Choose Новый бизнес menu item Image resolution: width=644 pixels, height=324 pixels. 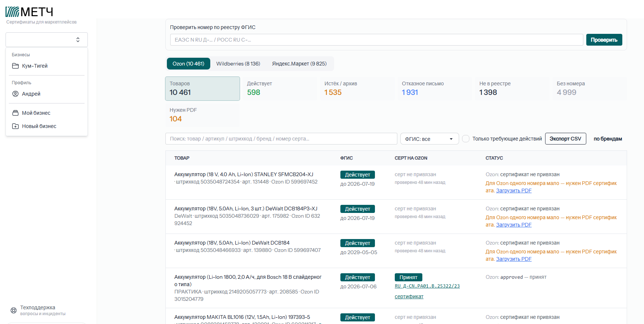click(47, 126)
